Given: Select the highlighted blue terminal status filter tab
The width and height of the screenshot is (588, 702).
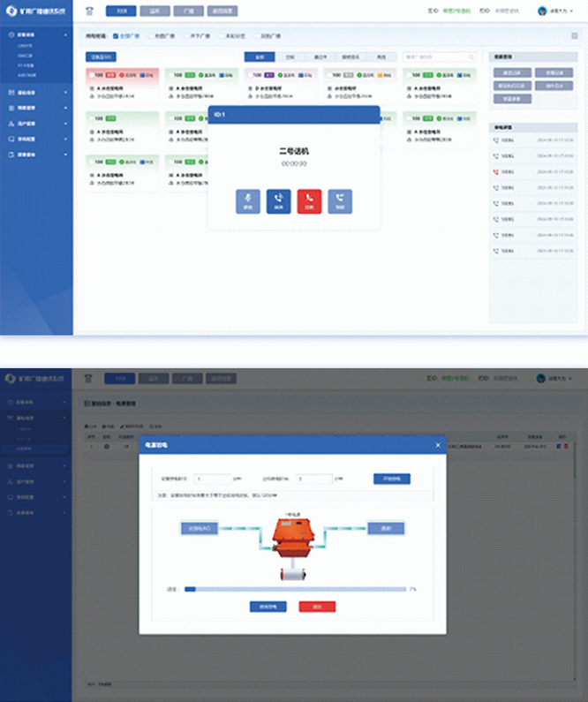Looking at the screenshot, I should pos(260,57).
